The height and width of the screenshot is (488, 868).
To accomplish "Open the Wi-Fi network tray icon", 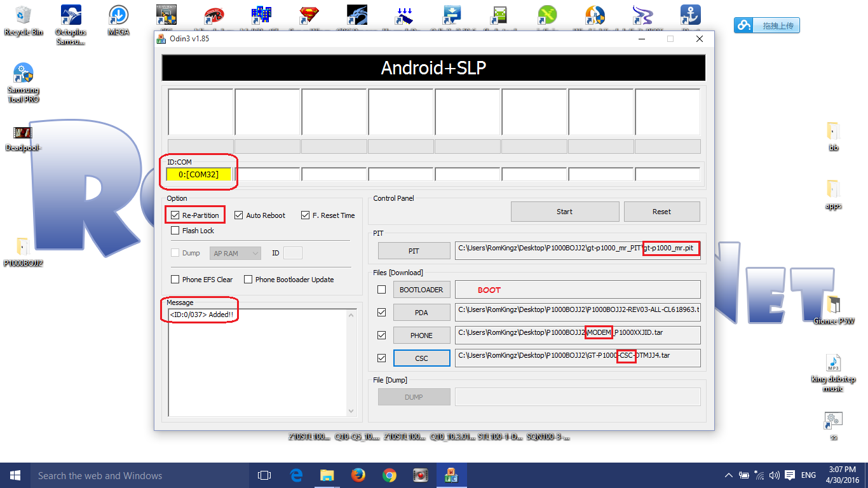I will [x=759, y=475].
